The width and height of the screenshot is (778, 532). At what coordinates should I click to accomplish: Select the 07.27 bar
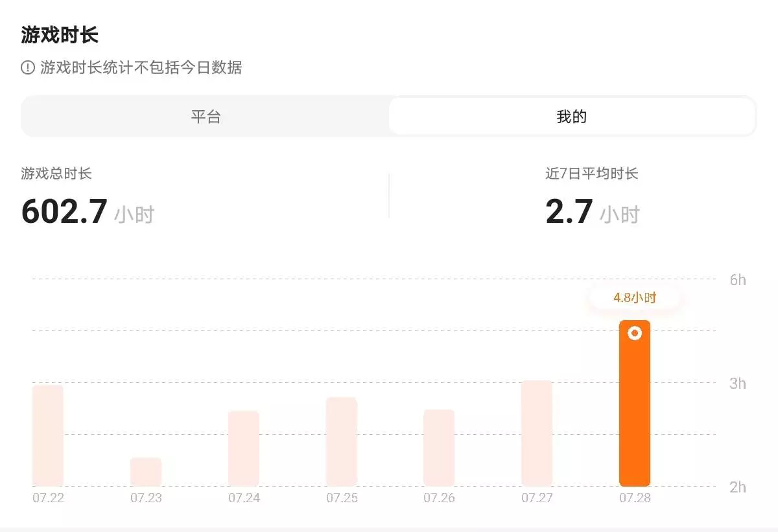click(537, 433)
